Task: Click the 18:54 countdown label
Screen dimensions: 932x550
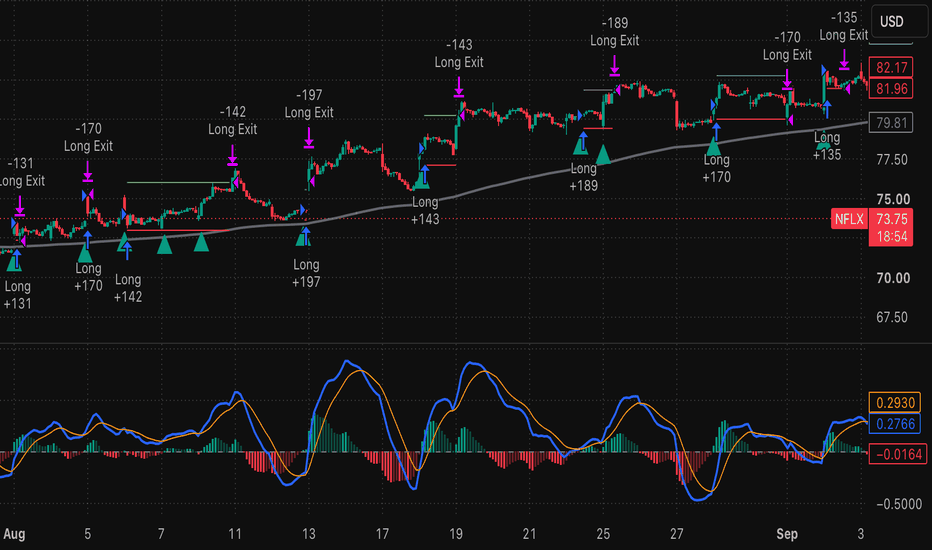Action: (890, 237)
